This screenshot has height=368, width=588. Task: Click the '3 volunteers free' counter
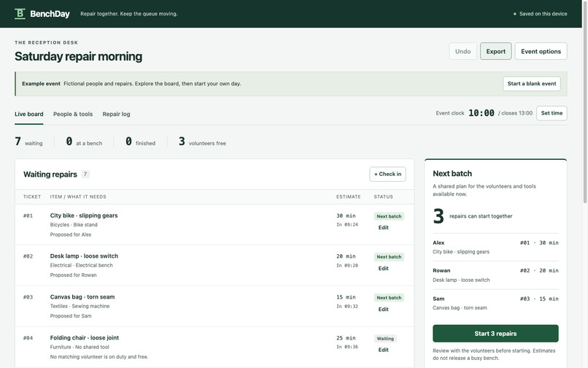202,142
